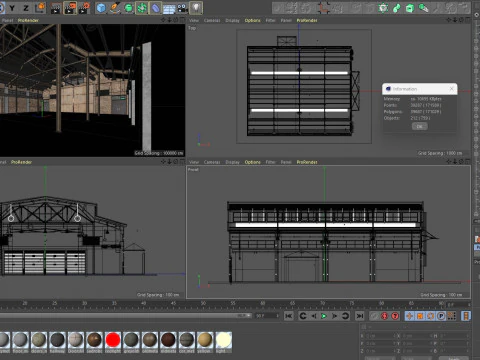
Task: Toggle the Z axis lock
Action: coord(26,8)
